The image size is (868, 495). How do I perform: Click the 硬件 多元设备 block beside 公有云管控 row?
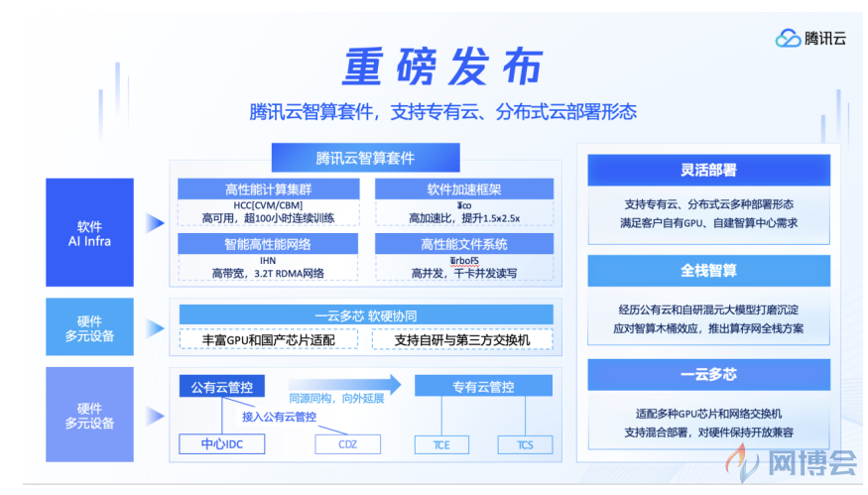point(89,415)
